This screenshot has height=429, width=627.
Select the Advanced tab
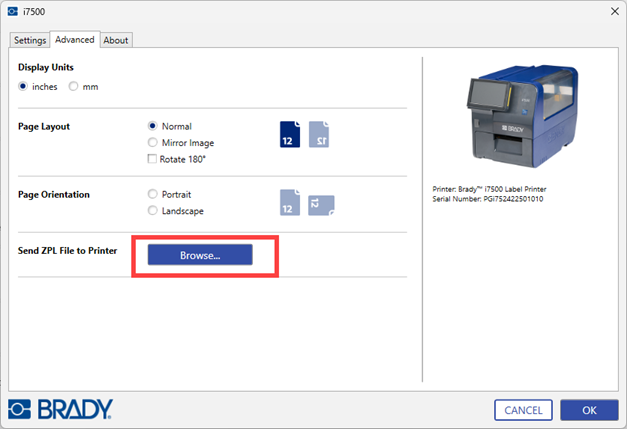[x=75, y=40]
